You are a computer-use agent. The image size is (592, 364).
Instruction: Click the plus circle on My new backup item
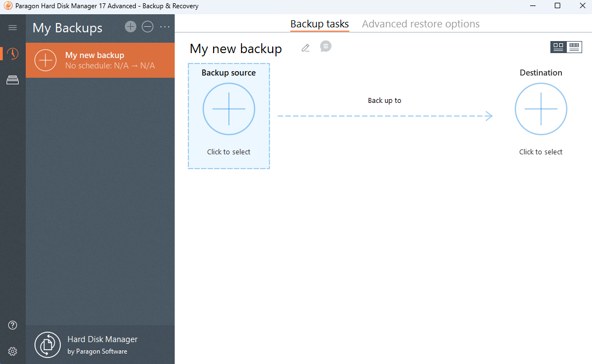tap(45, 60)
